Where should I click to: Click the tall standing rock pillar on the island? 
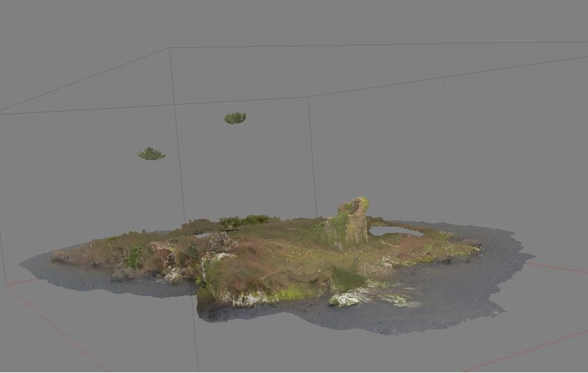349,223
